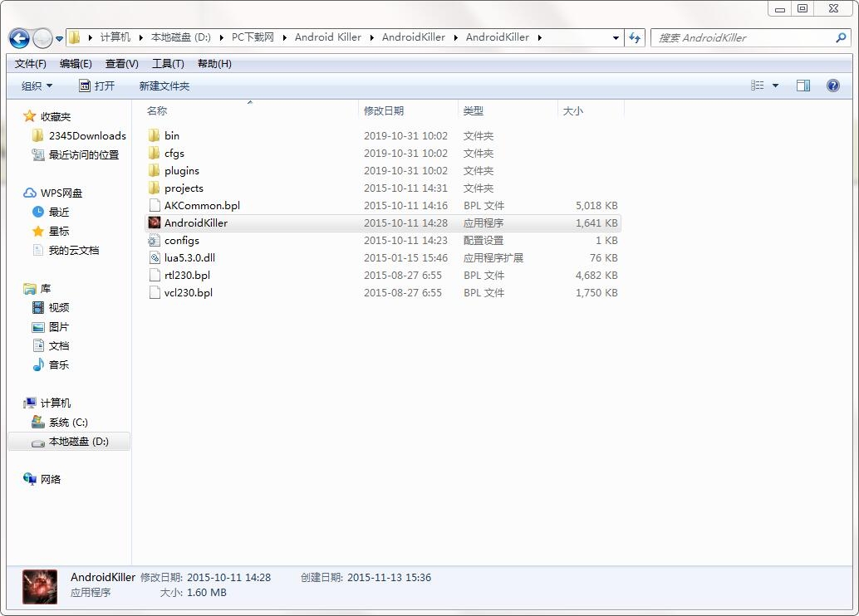Viewport: 859px width, 616px height.
Task: Click the Back navigation arrow button
Action: click(x=19, y=38)
